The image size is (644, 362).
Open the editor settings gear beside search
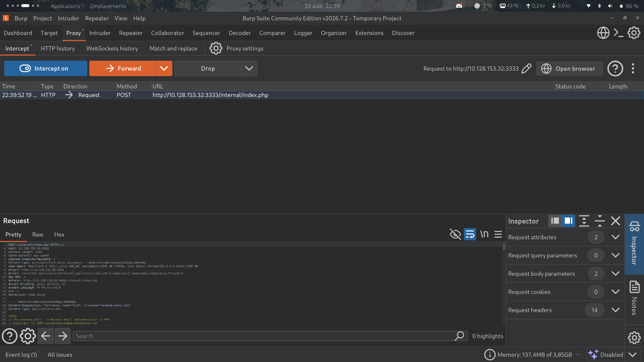28,336
